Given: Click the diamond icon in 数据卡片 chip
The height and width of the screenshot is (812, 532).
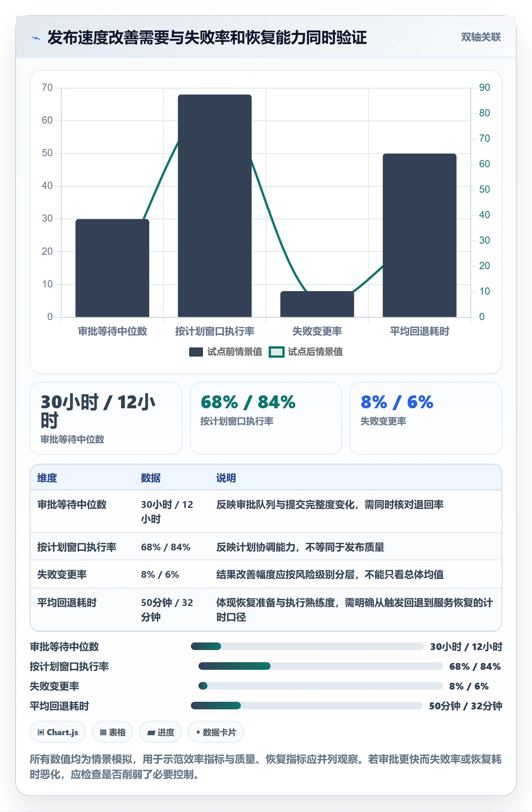Looking at the screenshot, I should [198, 732].
